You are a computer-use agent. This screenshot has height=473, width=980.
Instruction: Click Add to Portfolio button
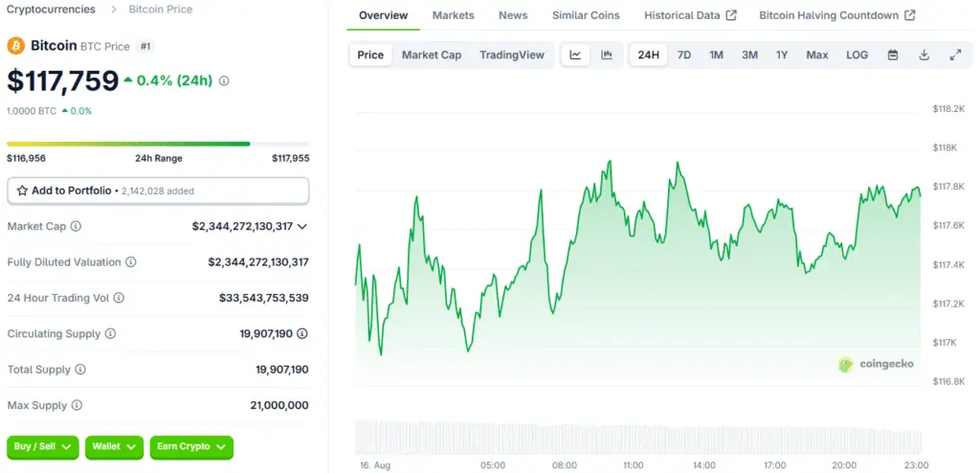158,191
